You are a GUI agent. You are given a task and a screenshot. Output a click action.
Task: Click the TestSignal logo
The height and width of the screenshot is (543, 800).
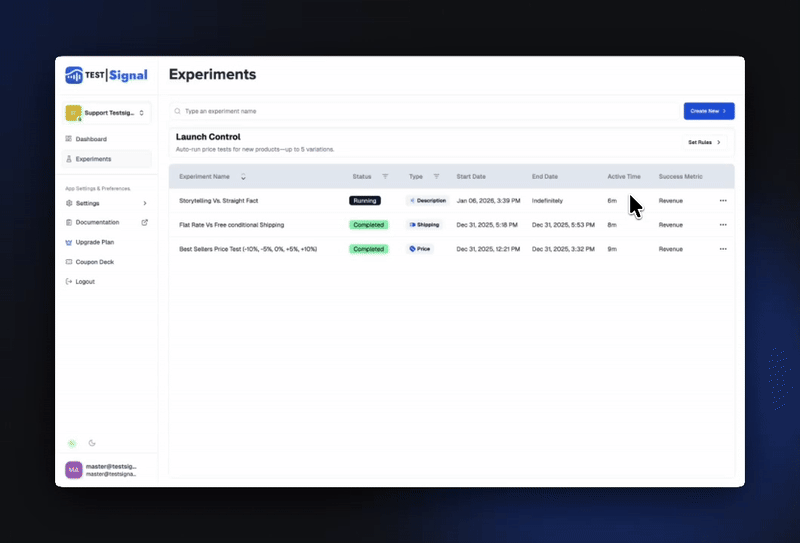click(104, 75)
